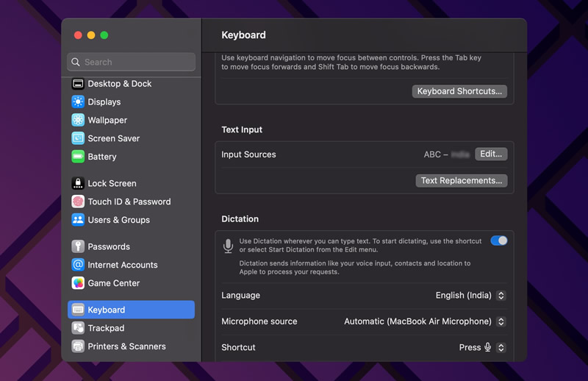Screen dimensions: 588x381
Task: Click the Wallpaper flower icon
Action: (78, 120)
